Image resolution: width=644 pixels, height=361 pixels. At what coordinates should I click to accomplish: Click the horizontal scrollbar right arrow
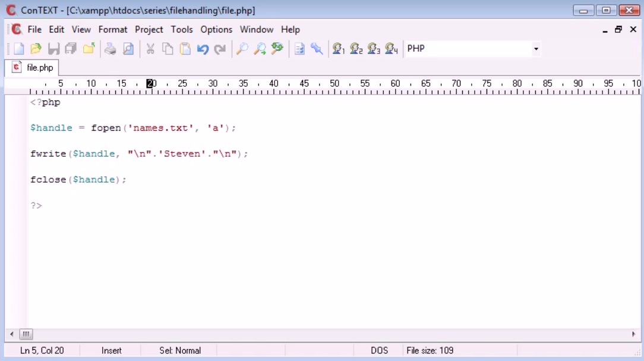point(633,334)
